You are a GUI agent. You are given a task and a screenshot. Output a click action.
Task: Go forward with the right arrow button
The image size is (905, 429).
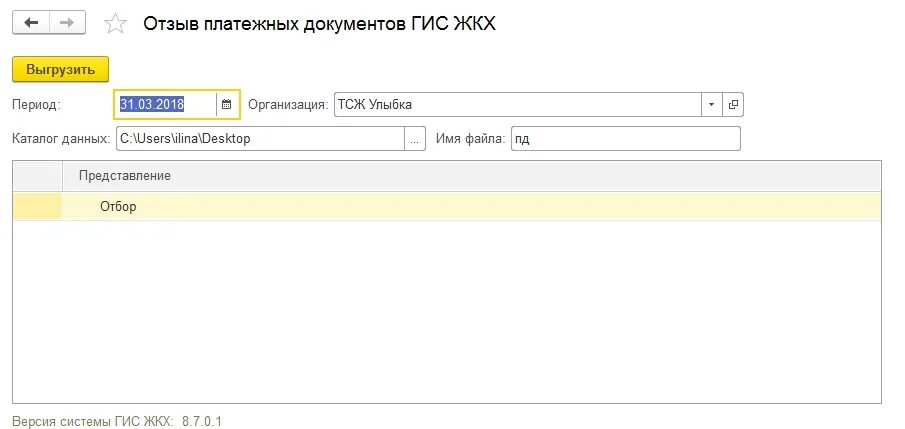coord(68,23)
